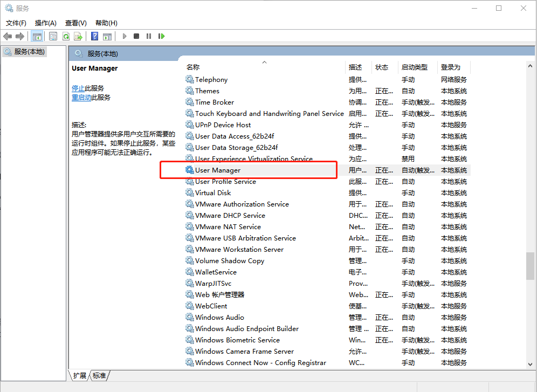Open the 文件(F) menu

[16, 23]
